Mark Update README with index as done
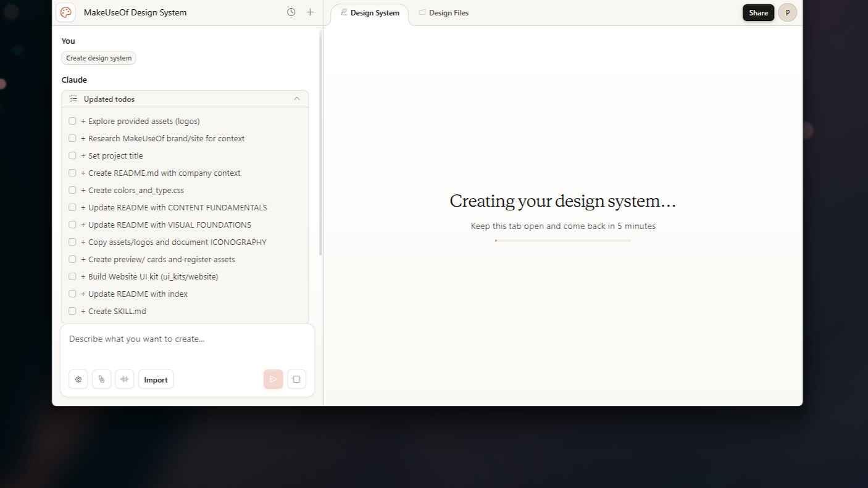This screenshot has width=868, height=488. click(72, 294)
